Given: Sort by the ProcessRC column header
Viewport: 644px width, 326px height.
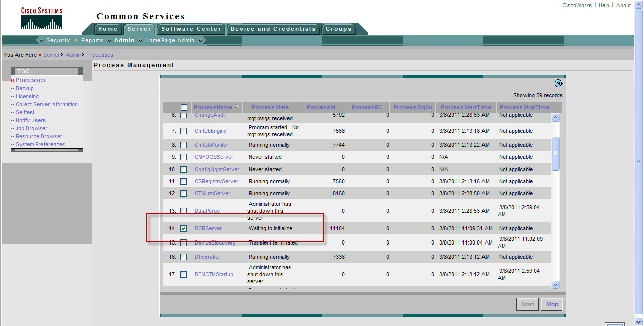Looking at the screenshot, I should [x=367, y=107].
